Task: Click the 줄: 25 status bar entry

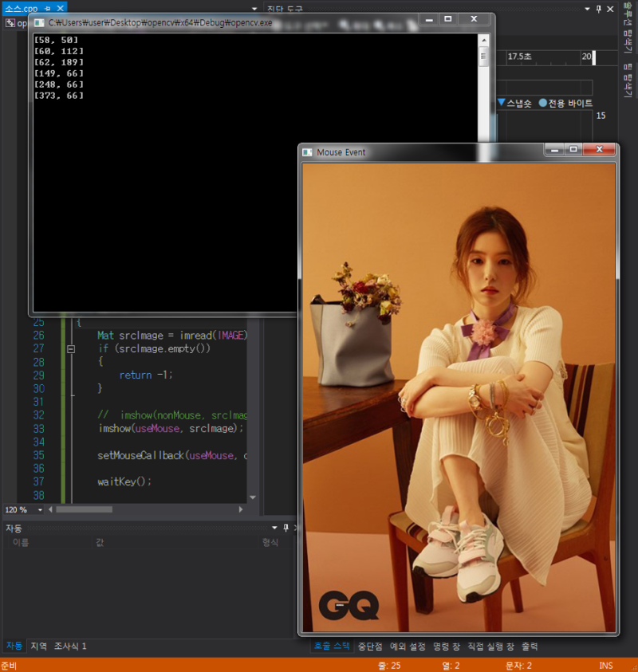Action: [389, 666]
